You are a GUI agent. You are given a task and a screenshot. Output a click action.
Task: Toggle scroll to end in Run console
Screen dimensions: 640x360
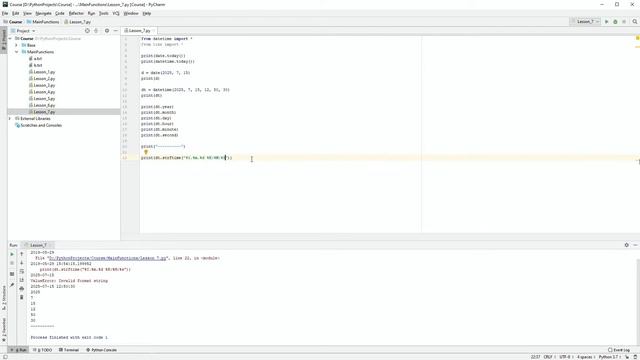click(x=22, y=280)
